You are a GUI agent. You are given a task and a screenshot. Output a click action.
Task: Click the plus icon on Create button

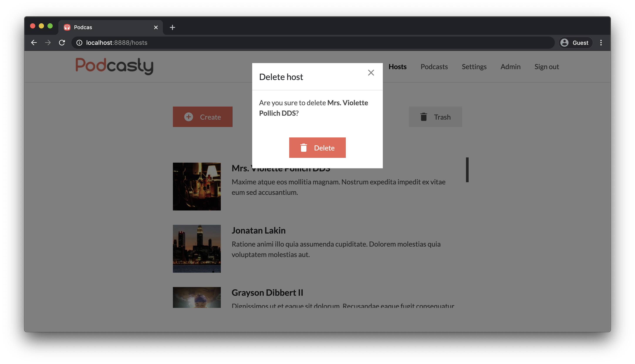188,117
